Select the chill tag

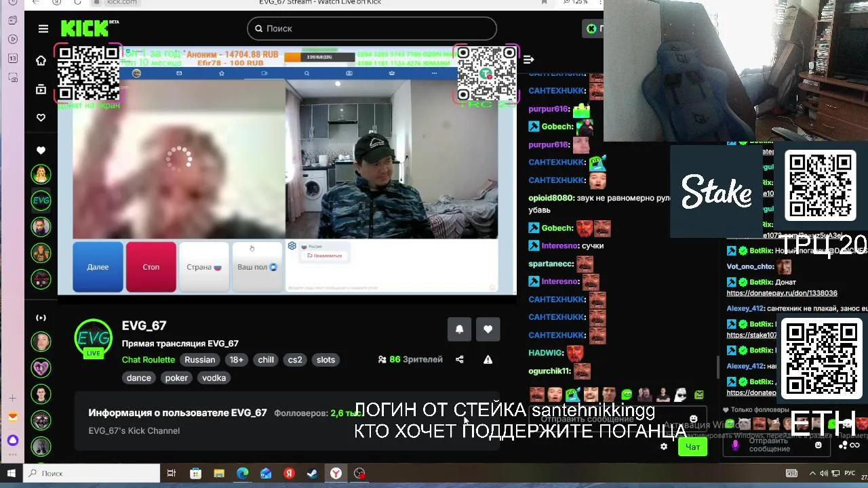(266, 360)
